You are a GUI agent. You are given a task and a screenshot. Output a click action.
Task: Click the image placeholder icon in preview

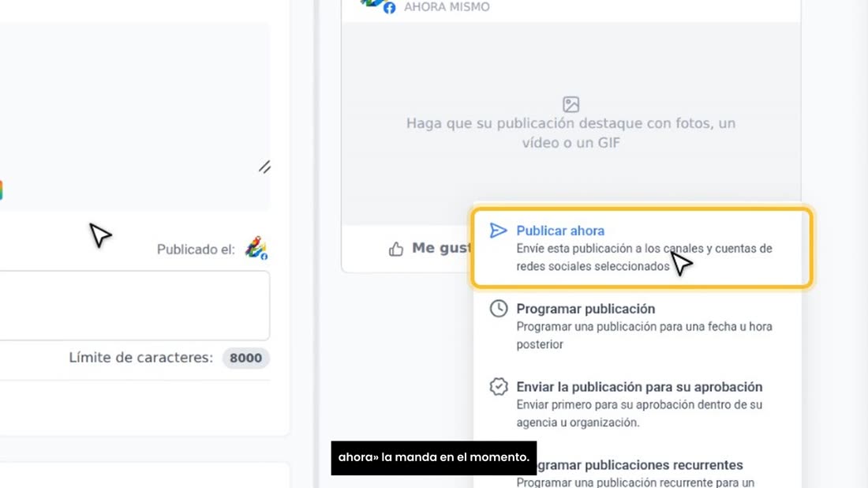click(571, 104)
